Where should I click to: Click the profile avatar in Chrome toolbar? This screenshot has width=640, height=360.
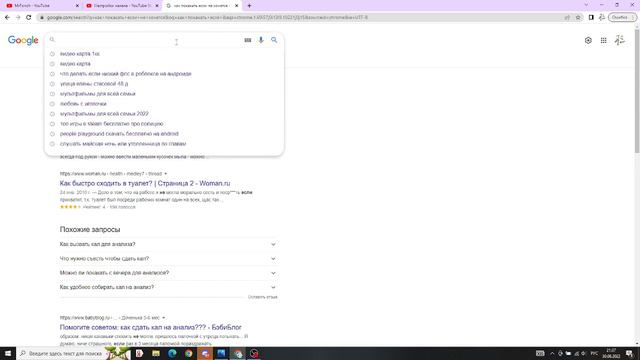(x=602, y=18)
